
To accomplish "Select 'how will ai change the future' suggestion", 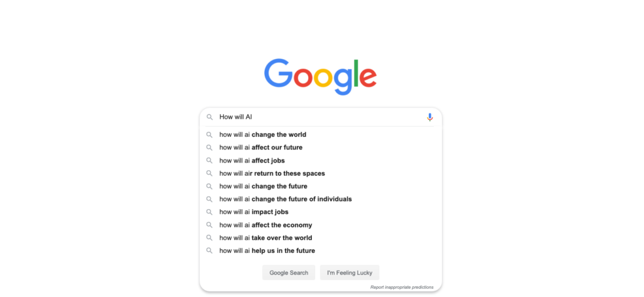I will [321, 186].
